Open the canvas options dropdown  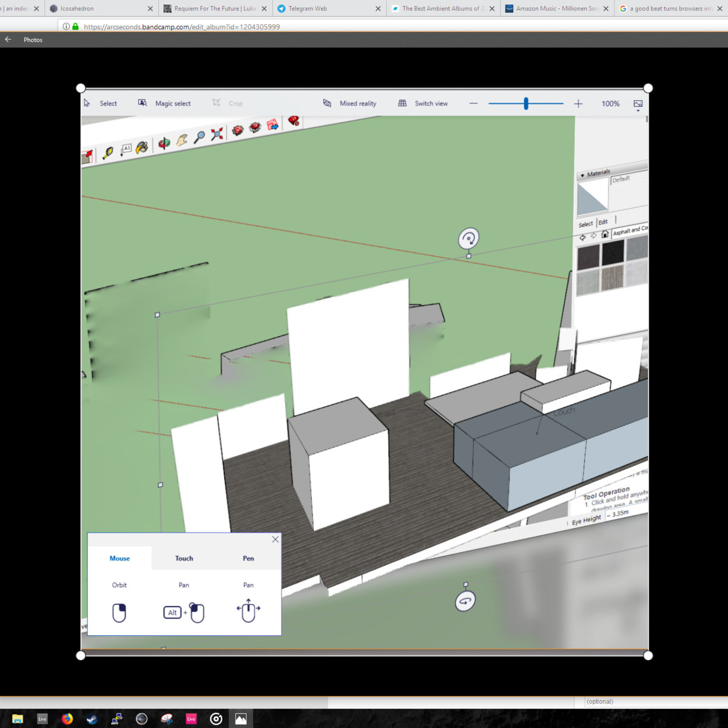638,104
